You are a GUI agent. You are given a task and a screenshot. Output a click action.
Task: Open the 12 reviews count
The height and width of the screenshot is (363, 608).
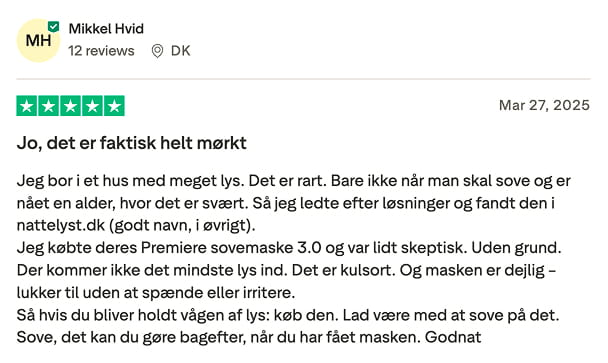click(x=101, y=51)
